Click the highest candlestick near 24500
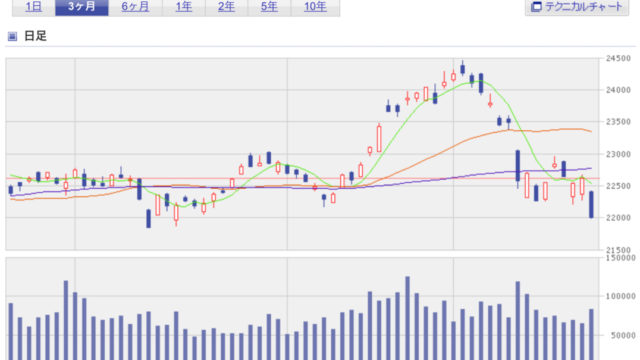The width and height of the screenshot is (640, 360). click(462, 68)
